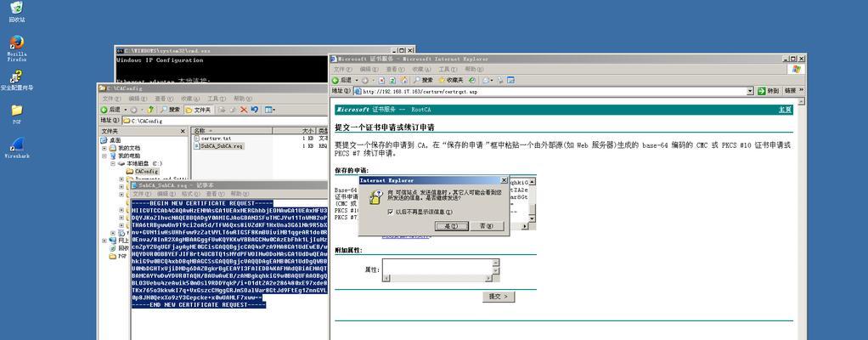Click the Links toolbar label in Internet Explorer
The height and width of the screenshot is (340, 868).
tap(790, 91)
